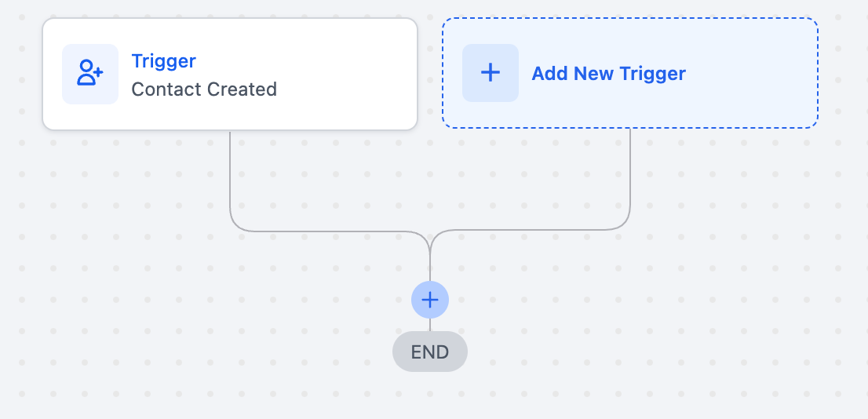Click the contact-plus icon in Trigger card
Image resolution: width=868 pixels, height=419 pixels.
click(90, 74)
